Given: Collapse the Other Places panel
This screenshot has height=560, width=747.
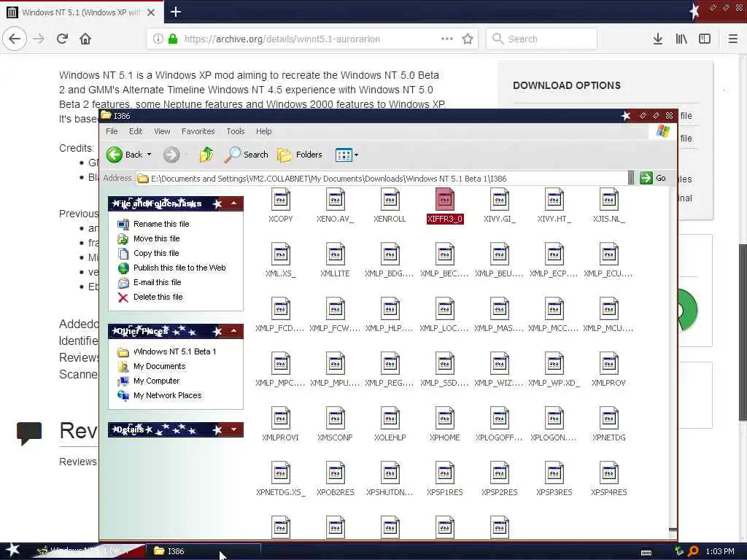Looking at the screenshot, I should (234, 331).
